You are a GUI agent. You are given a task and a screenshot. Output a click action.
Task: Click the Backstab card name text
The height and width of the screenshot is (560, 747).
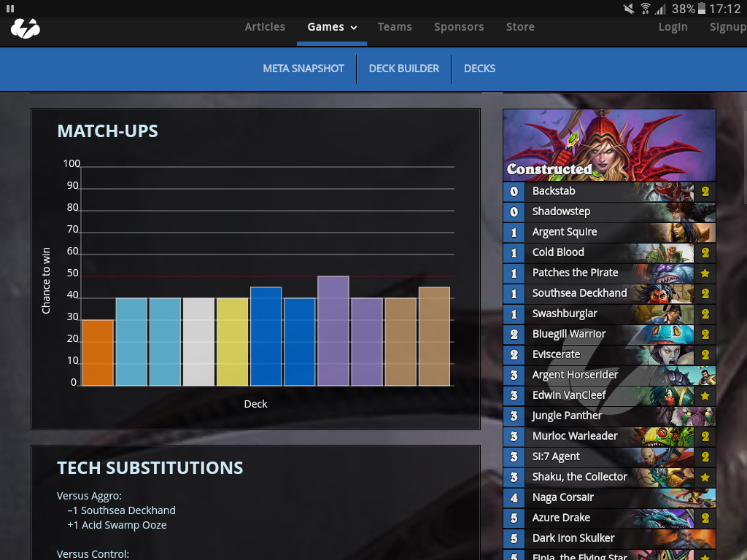(554, 191)
